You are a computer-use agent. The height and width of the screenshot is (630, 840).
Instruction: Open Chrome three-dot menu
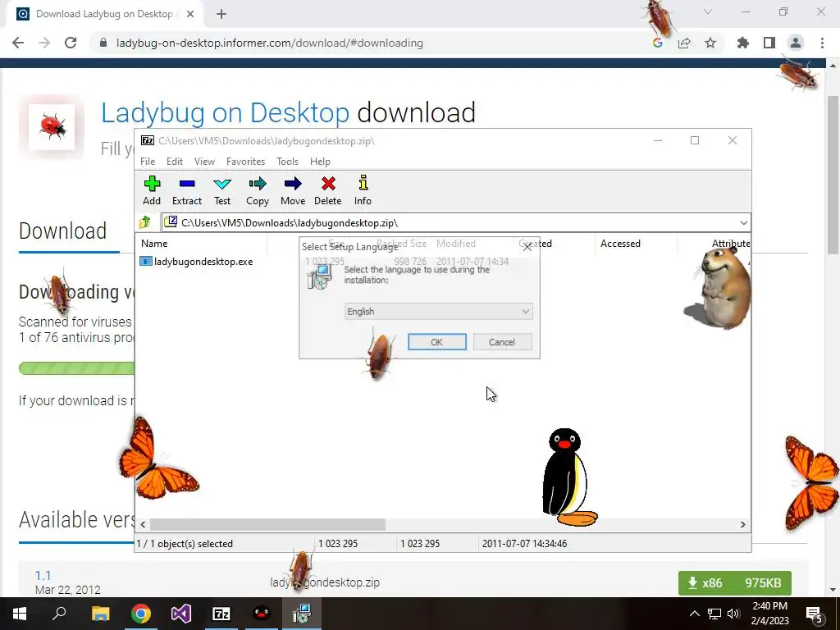[822, 43]
